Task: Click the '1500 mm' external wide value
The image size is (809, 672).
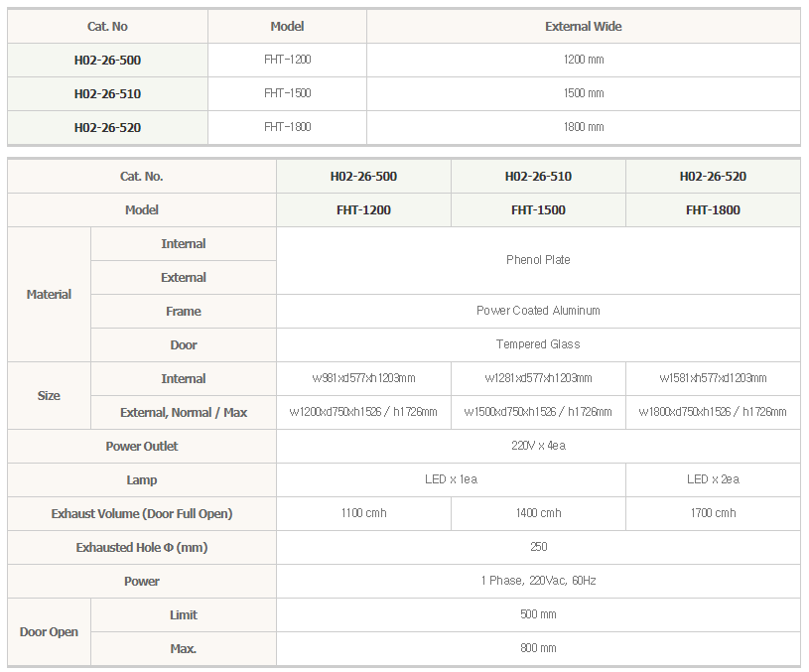Action: tap(584, 93)
